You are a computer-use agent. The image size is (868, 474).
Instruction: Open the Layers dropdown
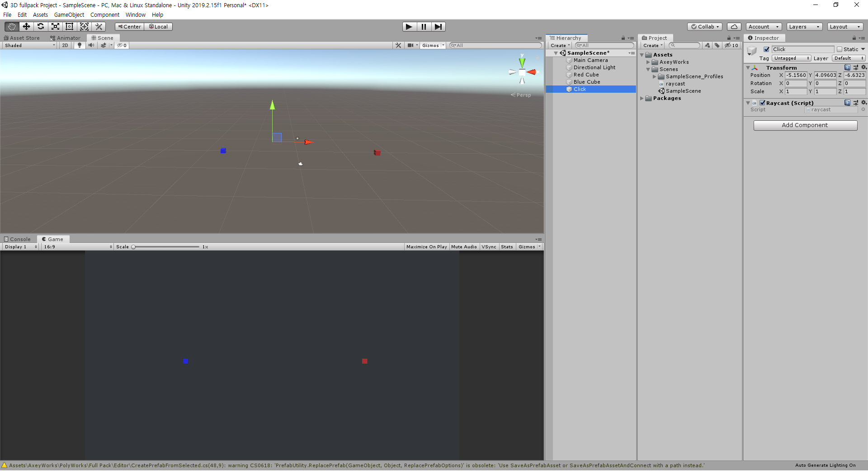coord(804,27)
